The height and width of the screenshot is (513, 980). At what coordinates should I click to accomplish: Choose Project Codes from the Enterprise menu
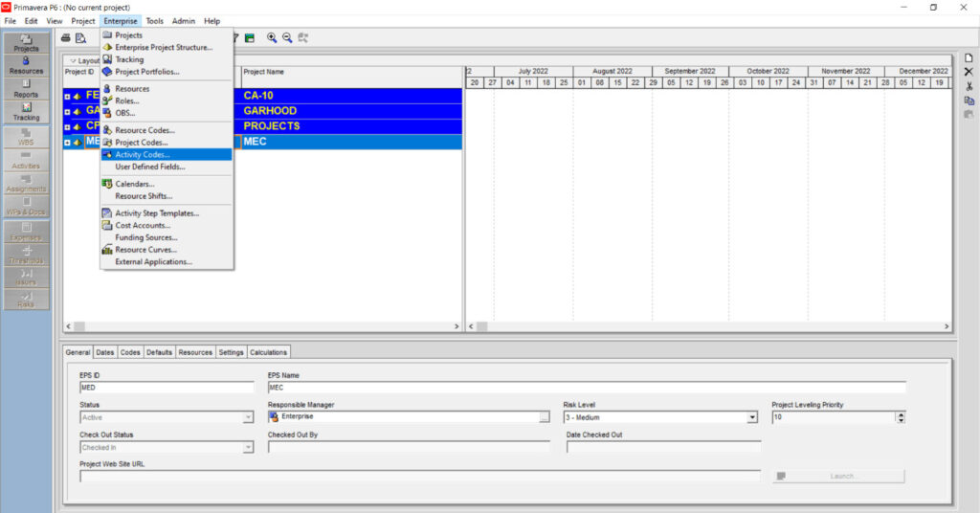[x=167, y=143]
